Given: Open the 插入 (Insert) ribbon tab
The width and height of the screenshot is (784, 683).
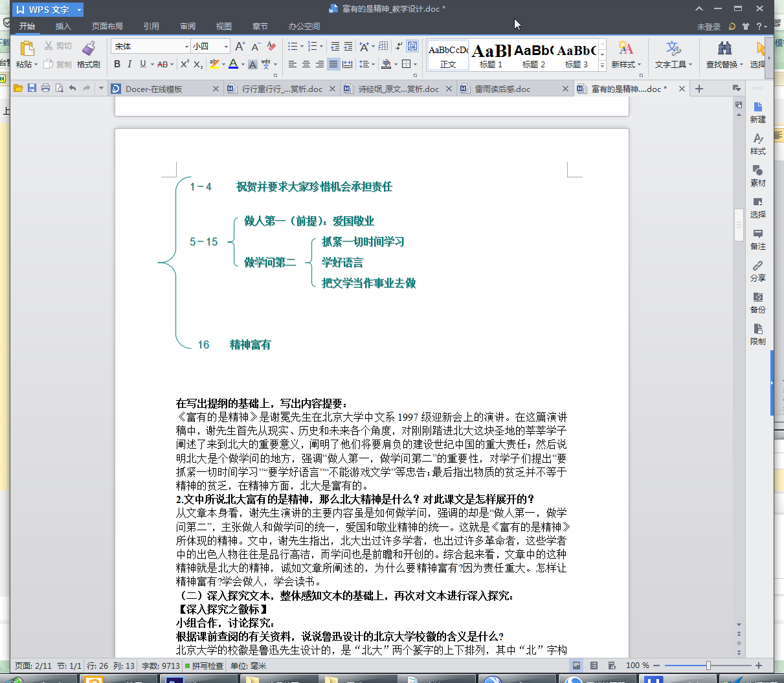Looking at the screenshot, I should (x=63, y=27).
